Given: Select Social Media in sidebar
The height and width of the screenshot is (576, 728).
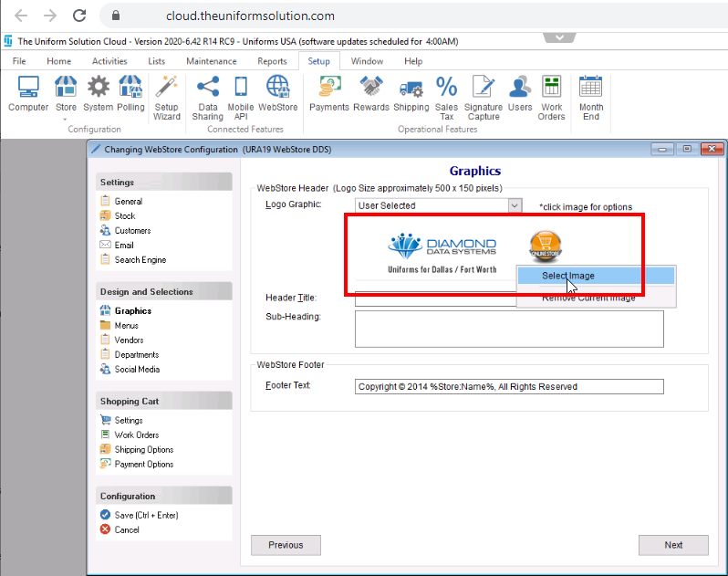Looking at the screenshot, I should point(130,370).
